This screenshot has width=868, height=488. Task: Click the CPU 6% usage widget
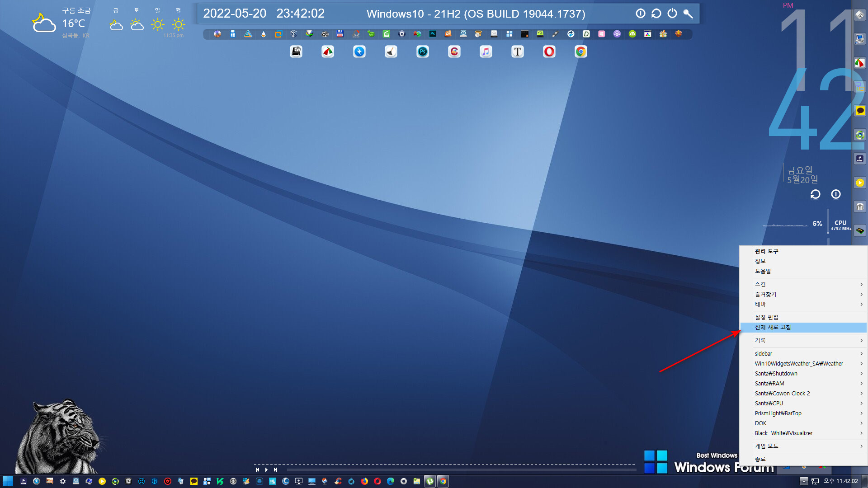(807, 224)
